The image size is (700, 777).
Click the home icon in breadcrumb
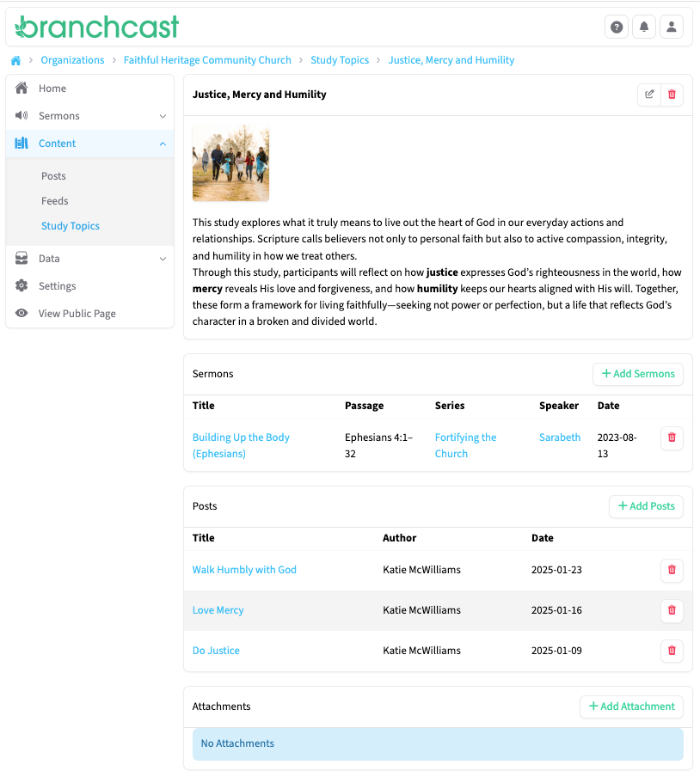click(15, 60)
